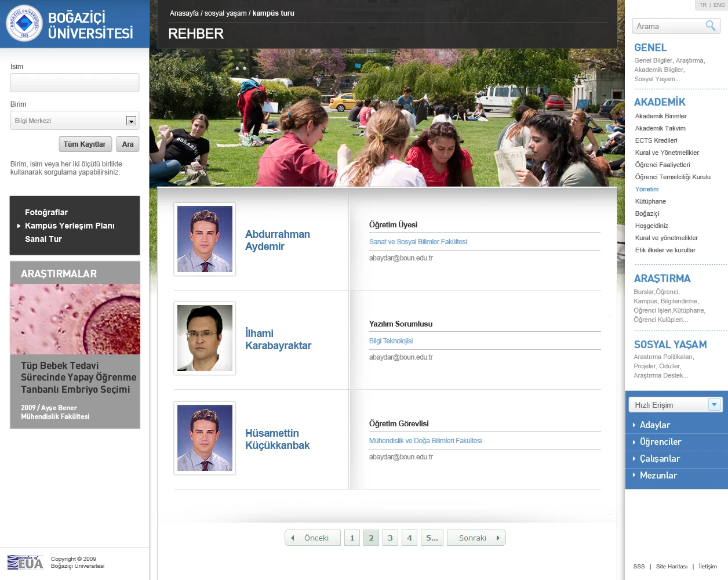Open Bilgi Teknolojisi department link
728x580 pixels.
tap(391, 341)
